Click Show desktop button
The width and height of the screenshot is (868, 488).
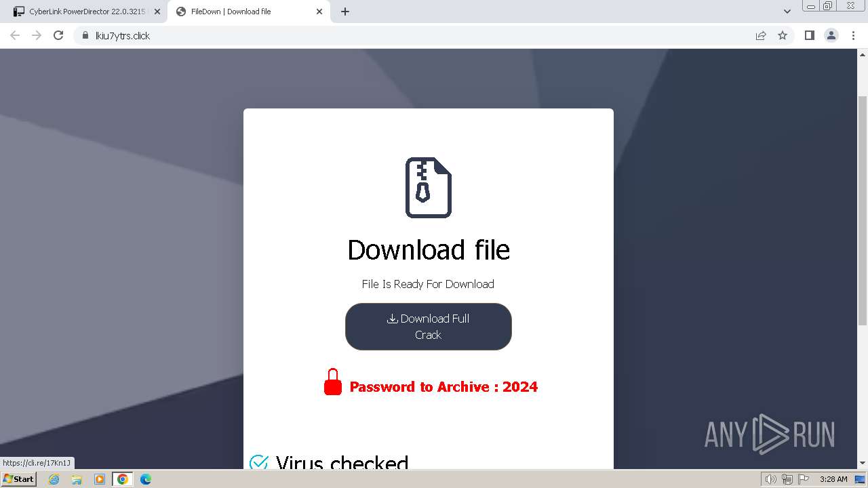861,479
